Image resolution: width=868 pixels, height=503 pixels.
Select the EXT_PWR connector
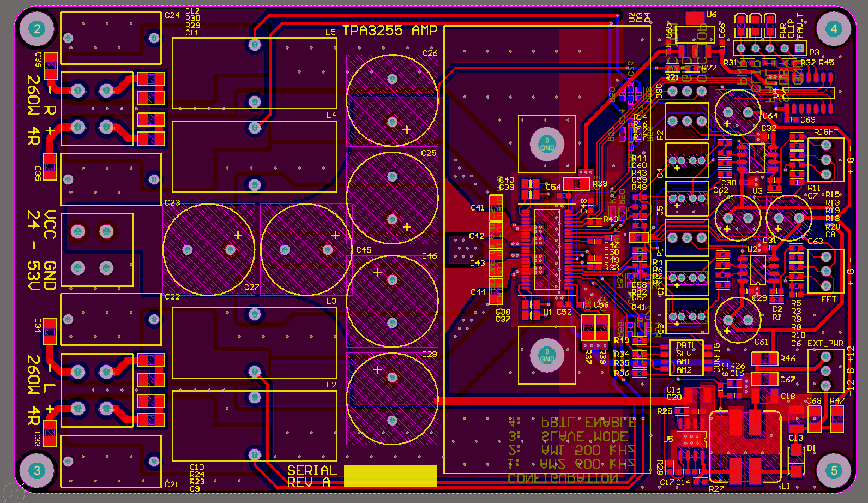tap(826, 371)
